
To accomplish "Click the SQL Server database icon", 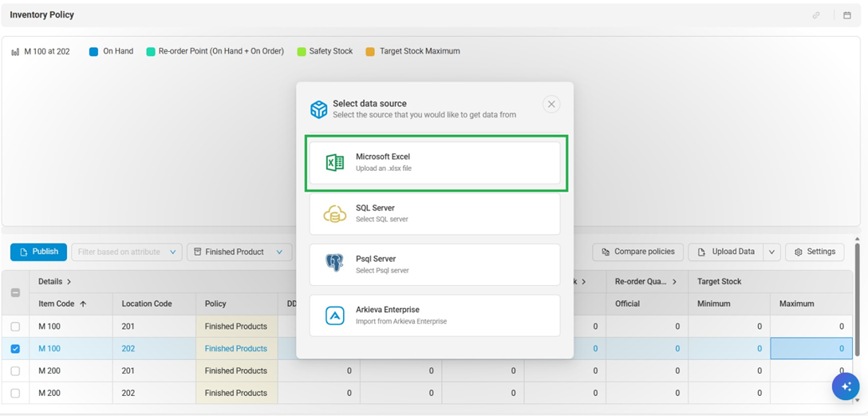I will click(x=335, y=214).
